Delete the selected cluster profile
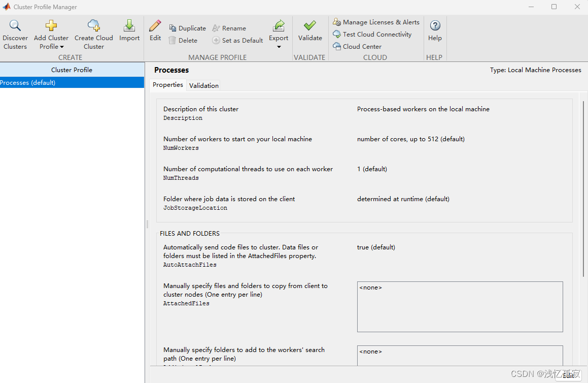 [183, 40]
